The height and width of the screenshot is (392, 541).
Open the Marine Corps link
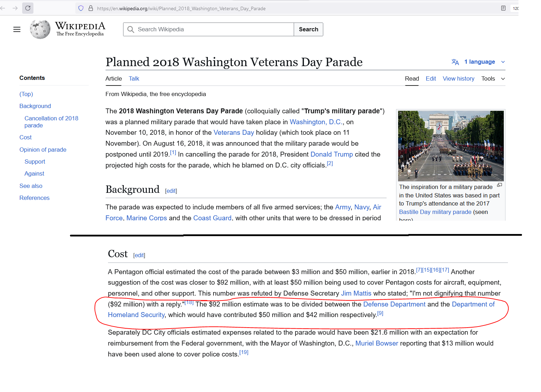147,218
